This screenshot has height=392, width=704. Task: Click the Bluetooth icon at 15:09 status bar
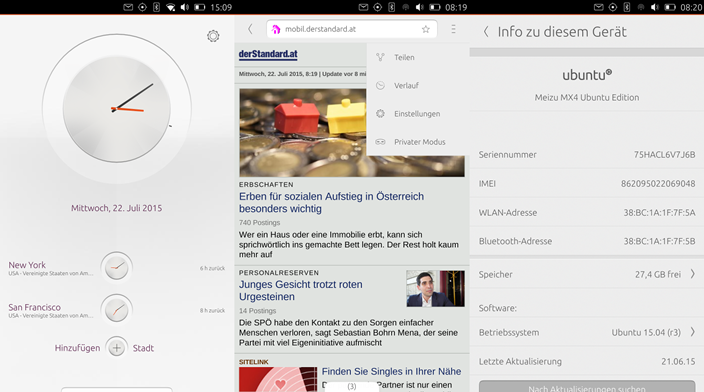156,7
